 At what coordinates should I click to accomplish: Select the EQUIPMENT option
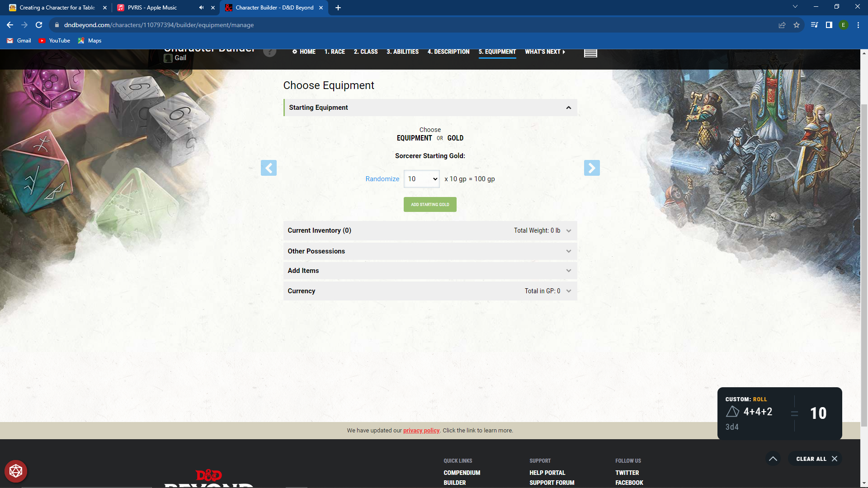(414, 138)
